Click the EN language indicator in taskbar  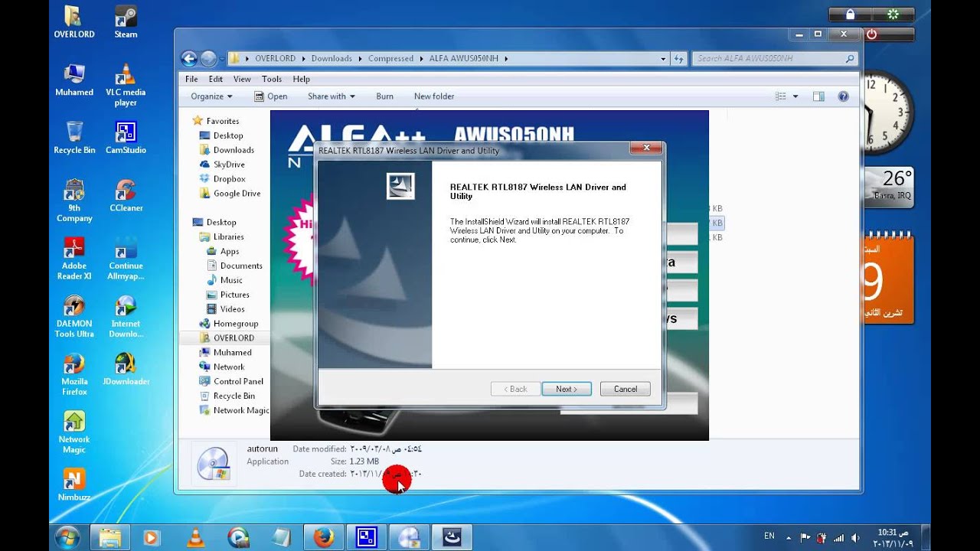coord(769,536)
